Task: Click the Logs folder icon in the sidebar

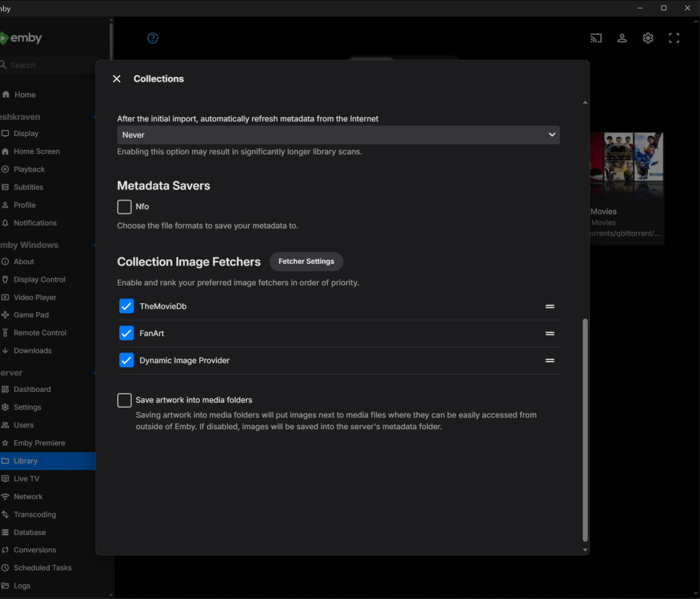Action: 5,586
